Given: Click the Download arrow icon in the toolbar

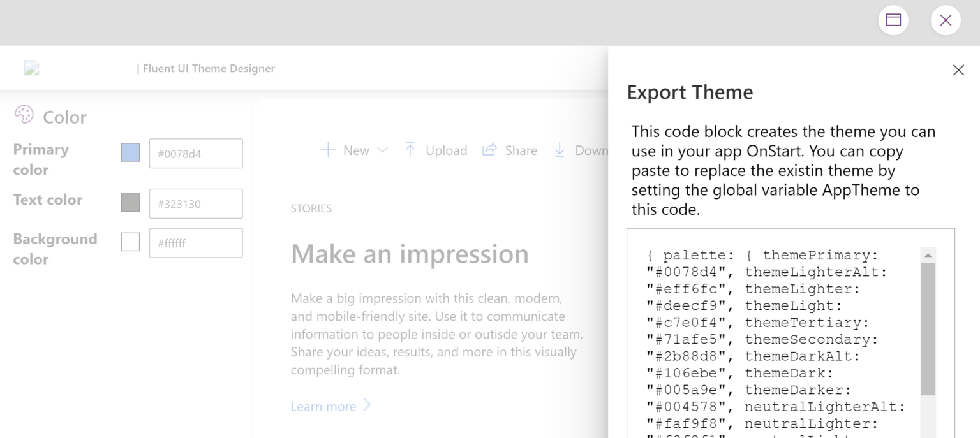Looking at the screenshot, I should (x=560, y=151).
